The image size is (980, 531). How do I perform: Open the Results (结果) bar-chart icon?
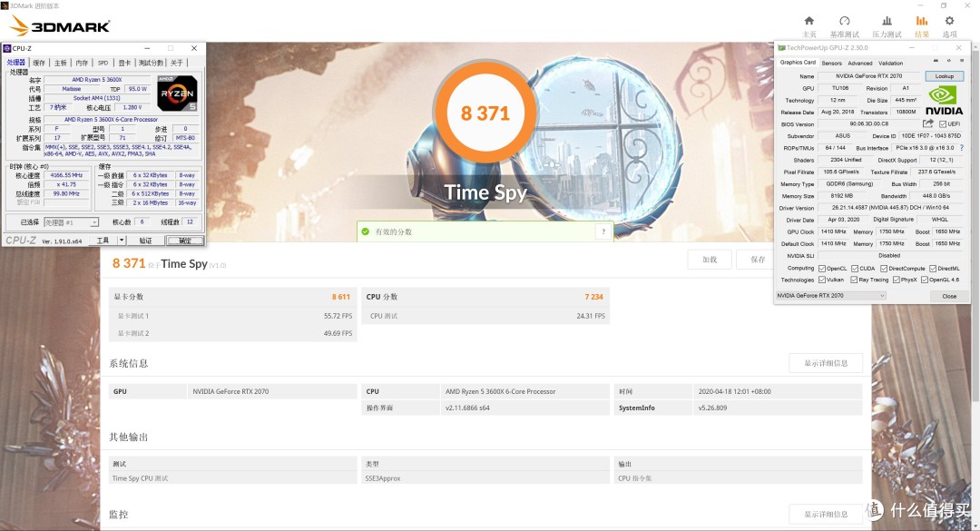point(921,21)
